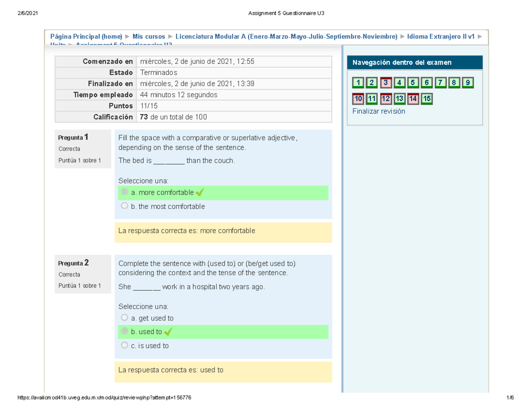The width and height of the screenshot is (532, 411).
Task: Open 'Página Principal (home)' breadcrumb
Action: coord(86,36)
